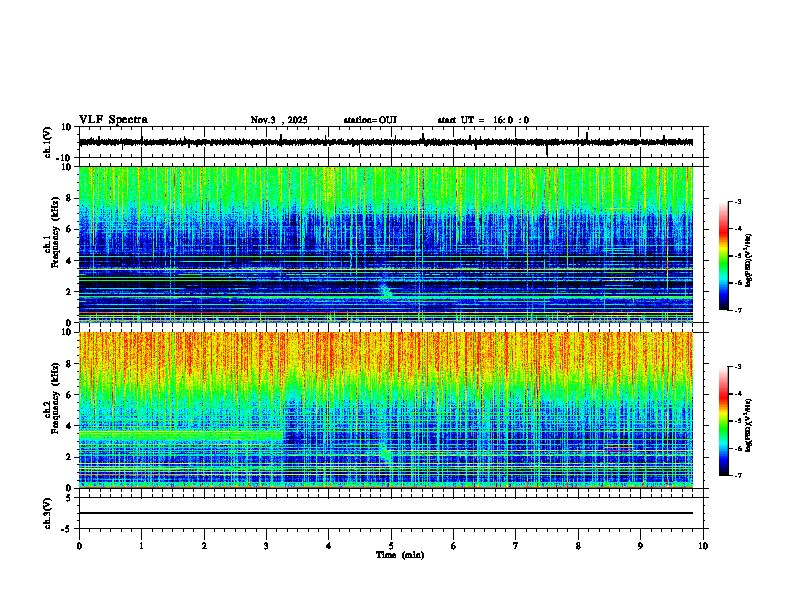This screenshot has width=792, height=612.
Task: Click the "-7" label on ch.2 color scale
Action: point(737,475)
